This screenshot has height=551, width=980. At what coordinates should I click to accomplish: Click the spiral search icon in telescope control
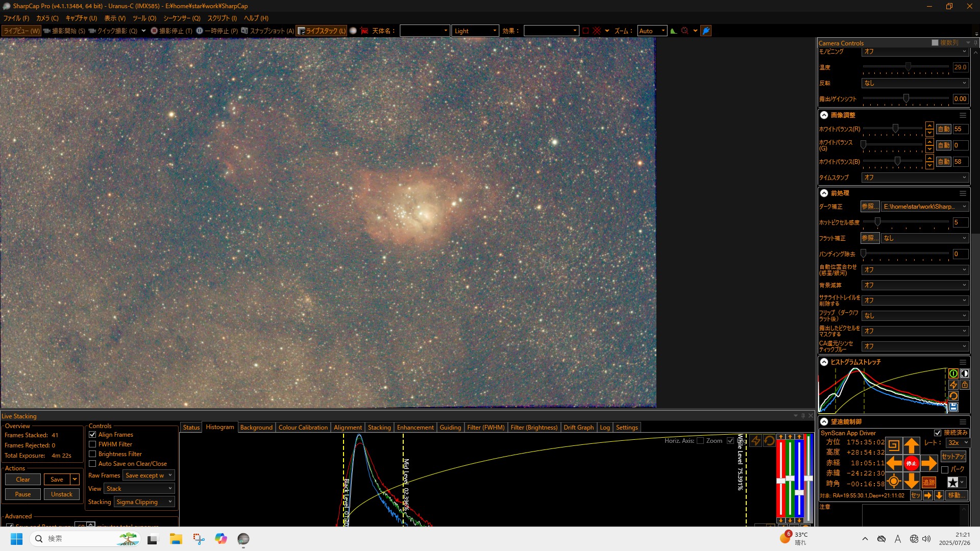(893, 445)
